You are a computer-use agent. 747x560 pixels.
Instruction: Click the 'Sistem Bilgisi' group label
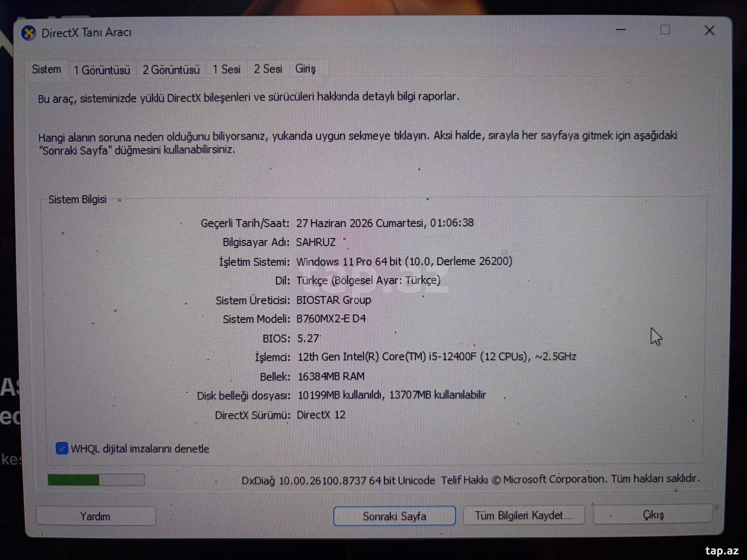click(x=78, y=199)
